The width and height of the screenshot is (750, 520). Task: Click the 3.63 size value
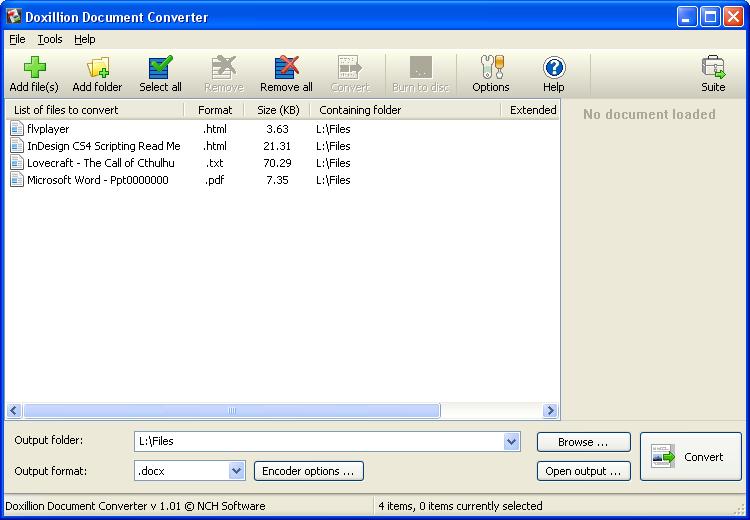click(x=277, y=129)
